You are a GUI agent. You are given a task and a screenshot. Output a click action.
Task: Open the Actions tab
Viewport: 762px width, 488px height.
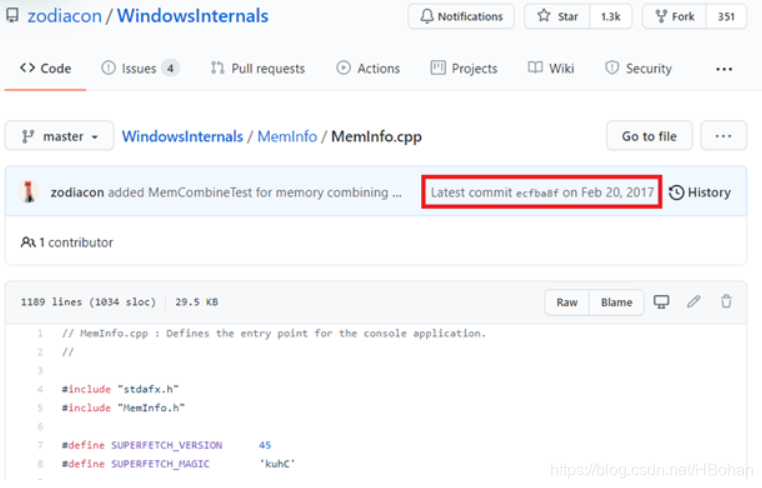pos(368,69)
